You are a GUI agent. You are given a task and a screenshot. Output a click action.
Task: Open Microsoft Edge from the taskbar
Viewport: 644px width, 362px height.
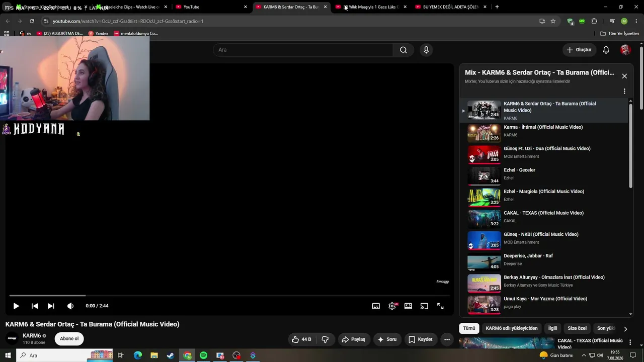point(137,355)
